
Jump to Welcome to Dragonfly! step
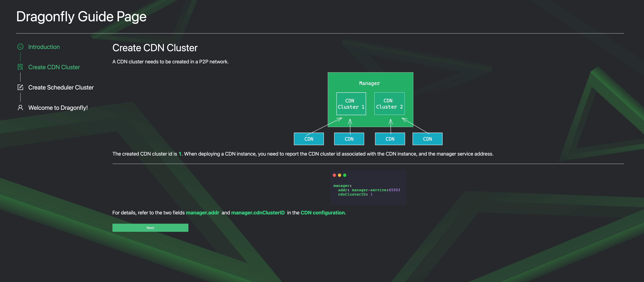[x=58, y=108]
